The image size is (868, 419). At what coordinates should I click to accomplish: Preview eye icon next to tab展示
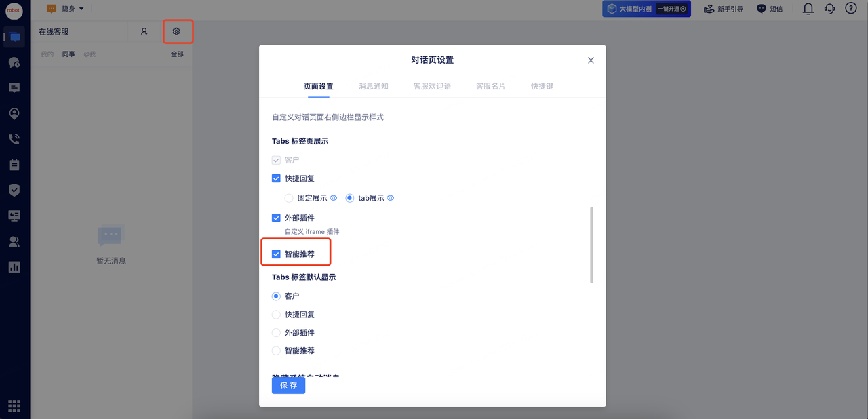coord(390,198)
